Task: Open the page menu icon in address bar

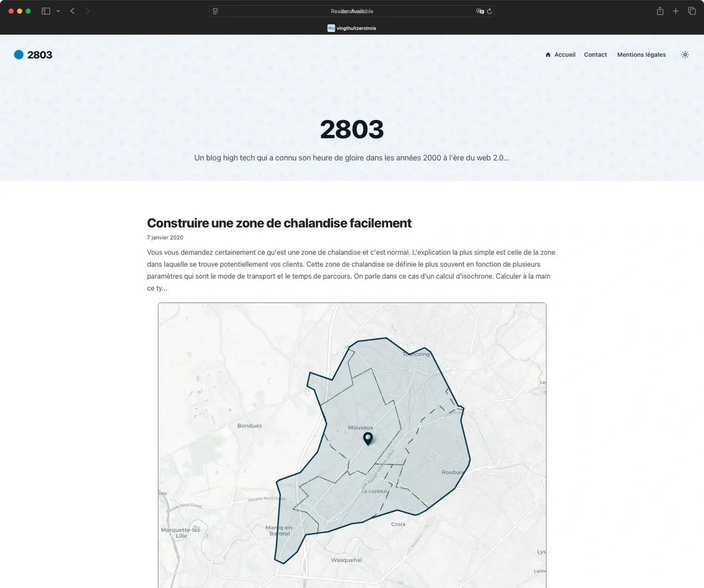Action: (215, 11)
